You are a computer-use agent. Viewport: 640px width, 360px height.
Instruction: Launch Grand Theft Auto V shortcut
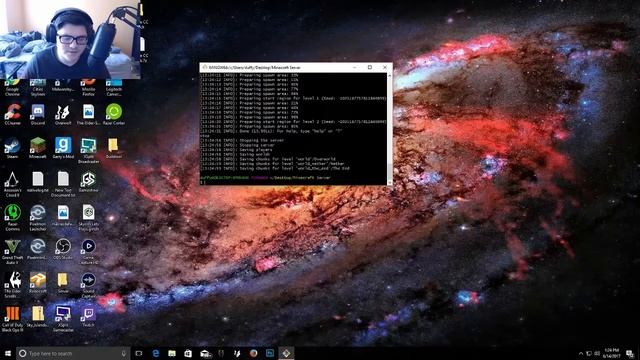[12, 252]
